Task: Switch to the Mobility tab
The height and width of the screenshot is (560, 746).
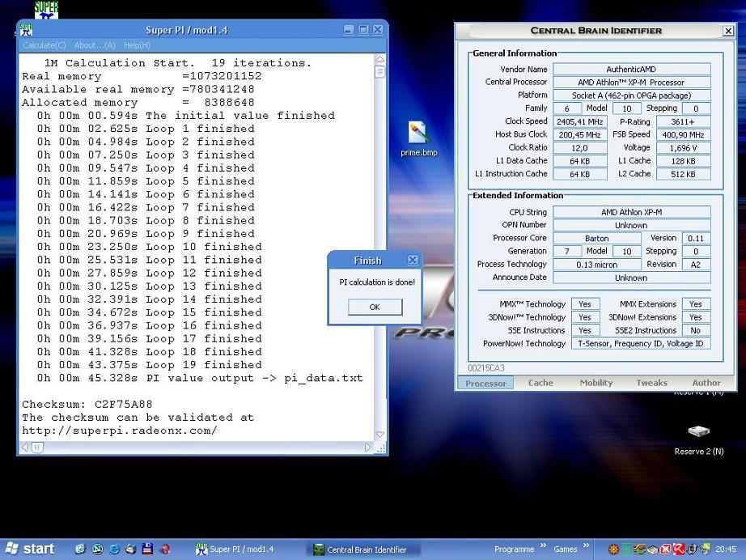Action: pos(596,383)
